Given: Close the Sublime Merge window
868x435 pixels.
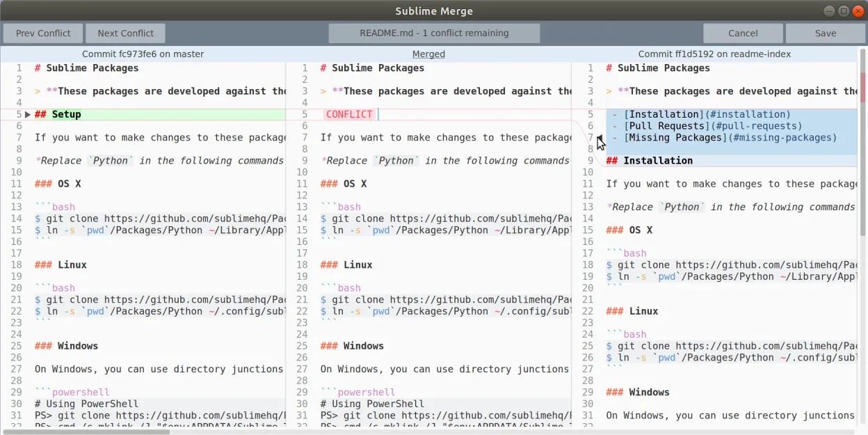Looking at the screenshot, I should coord(858,10).
